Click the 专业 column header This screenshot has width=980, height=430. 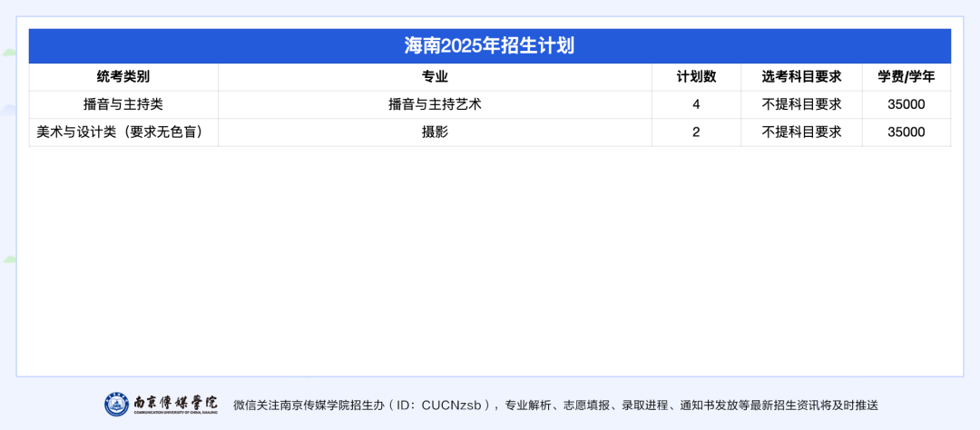[435, 77]
